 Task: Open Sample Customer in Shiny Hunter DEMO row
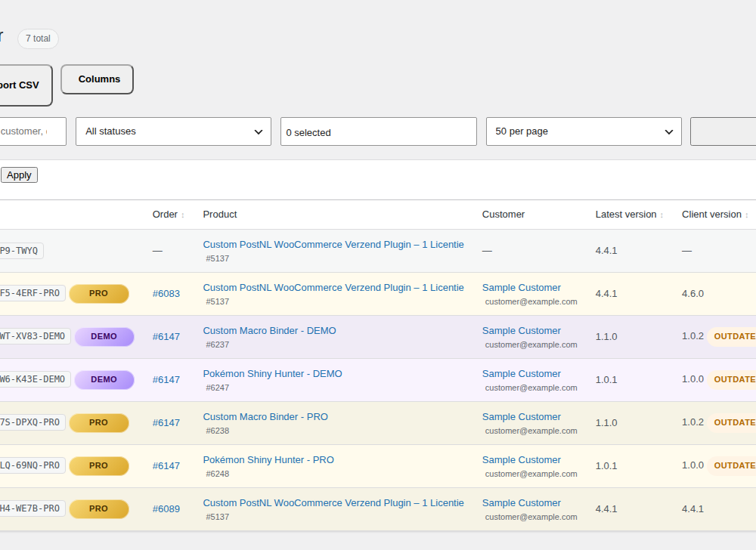click(x=521, y=374)
